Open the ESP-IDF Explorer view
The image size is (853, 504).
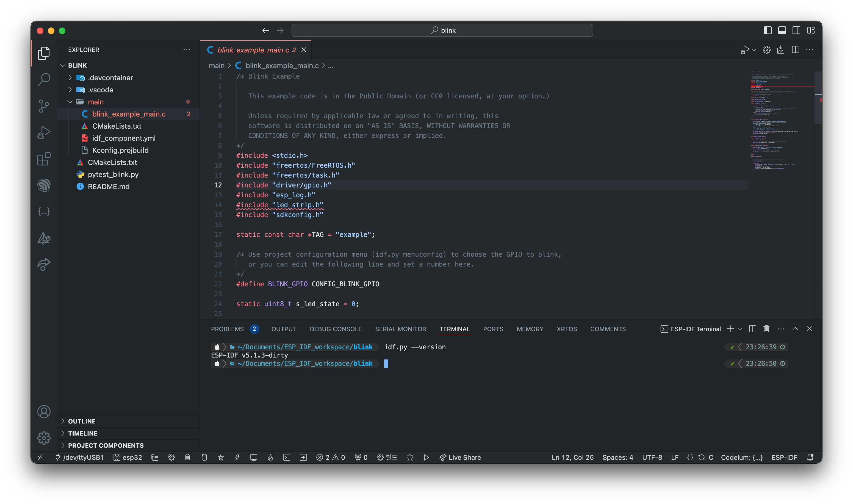pos(44,185)
